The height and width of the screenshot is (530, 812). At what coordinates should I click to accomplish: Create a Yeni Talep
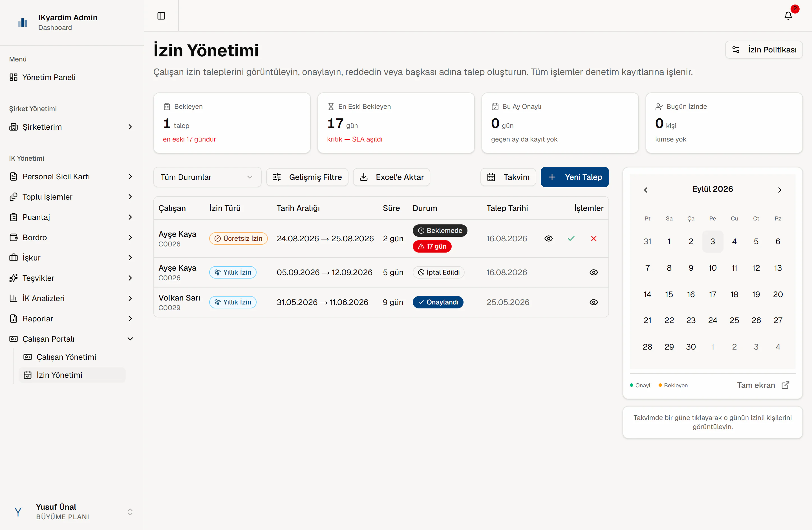pyautogui.click(x=575, y=177)
